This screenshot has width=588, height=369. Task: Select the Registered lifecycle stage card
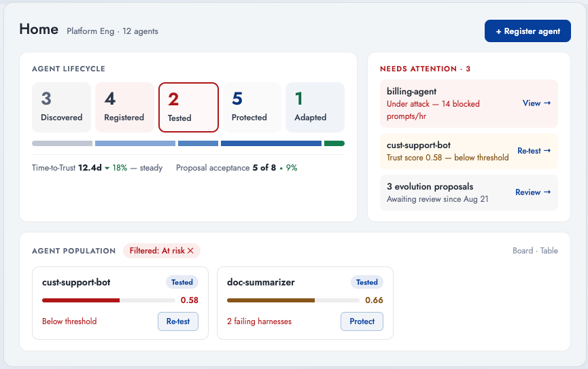[124, 107]
